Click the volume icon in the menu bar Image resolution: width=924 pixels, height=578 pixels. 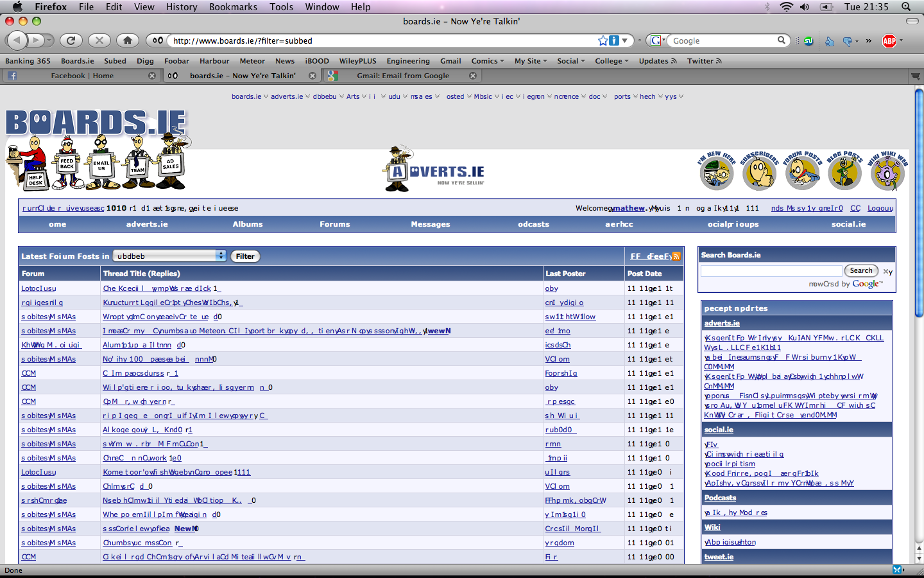coord(805,6)
